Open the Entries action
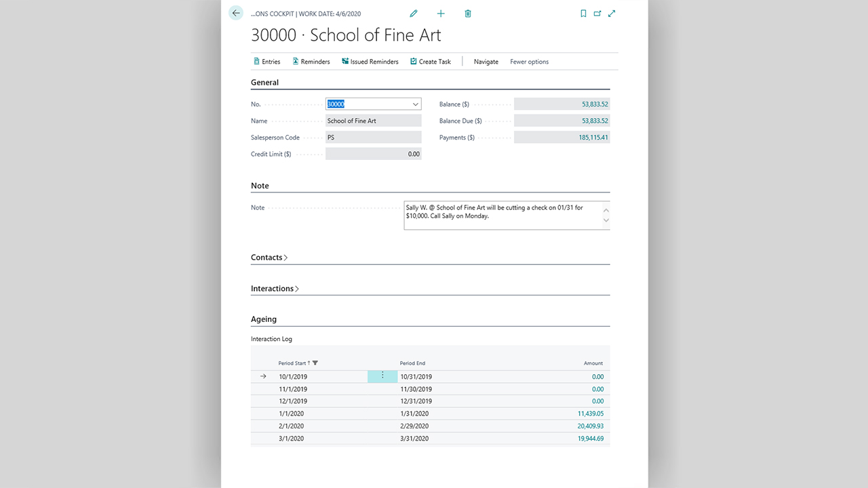This screenshot has width=868, height=488. pos(267,62)
